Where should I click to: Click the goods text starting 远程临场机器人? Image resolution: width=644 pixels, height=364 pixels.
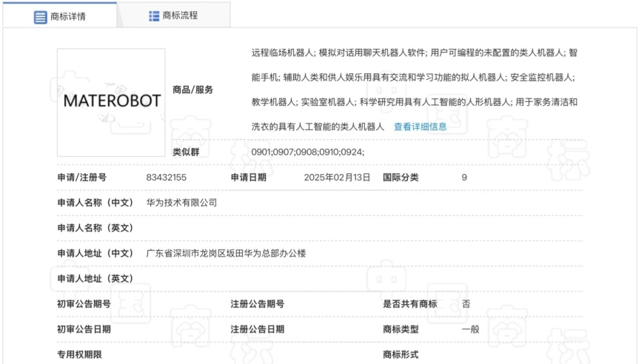click(415, 53)
